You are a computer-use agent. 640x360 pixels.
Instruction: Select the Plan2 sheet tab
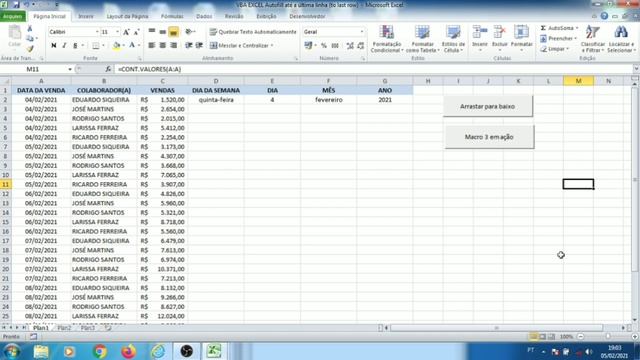pos(64,328)
